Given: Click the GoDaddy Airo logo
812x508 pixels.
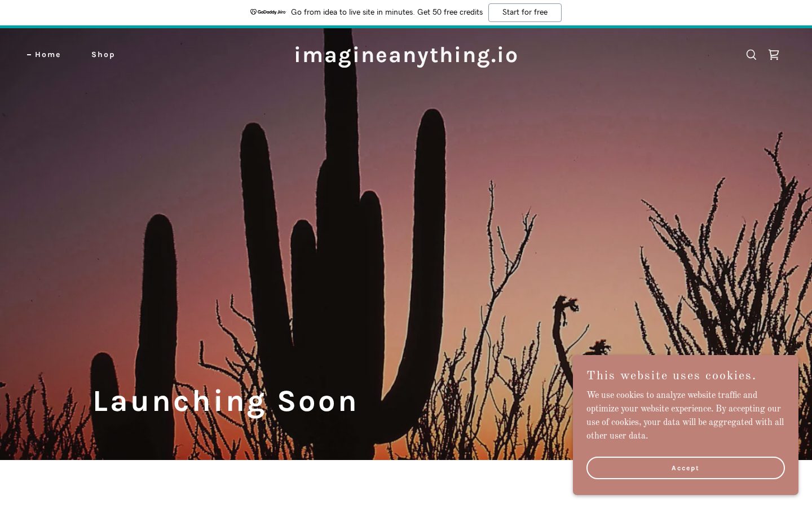Looking at the screenshot, I should click(268, 12).
